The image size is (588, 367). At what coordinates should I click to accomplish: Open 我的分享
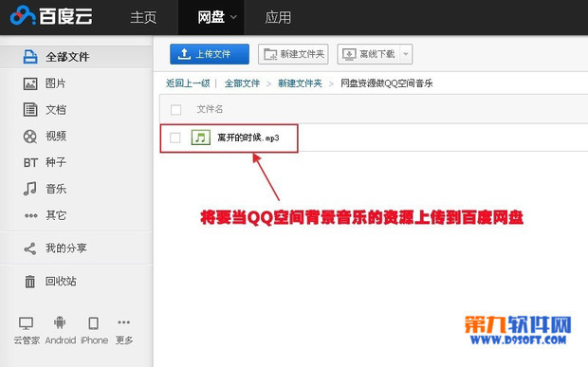click(66, 248)
